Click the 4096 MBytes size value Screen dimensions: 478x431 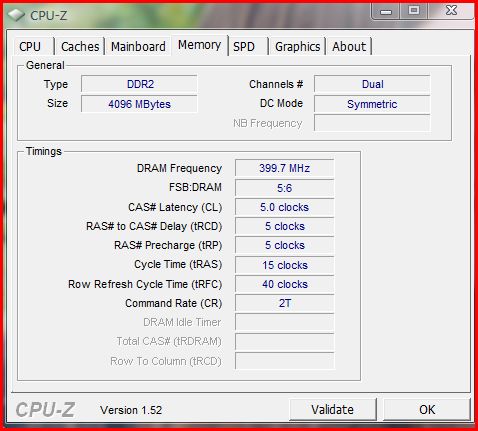tap(139, 104)
